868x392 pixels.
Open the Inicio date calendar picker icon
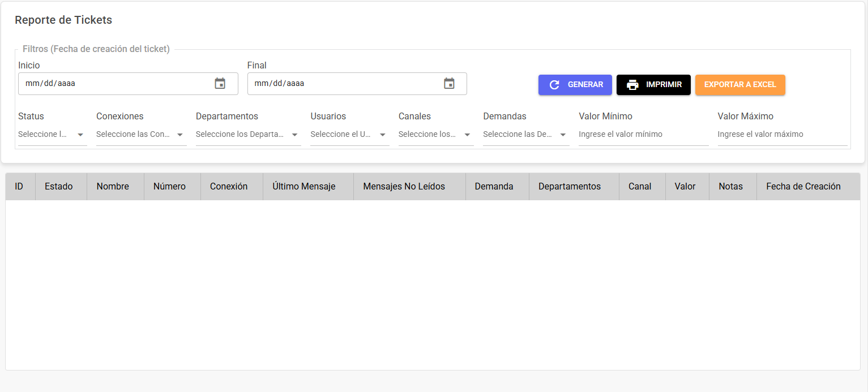(x=220, y=84)
